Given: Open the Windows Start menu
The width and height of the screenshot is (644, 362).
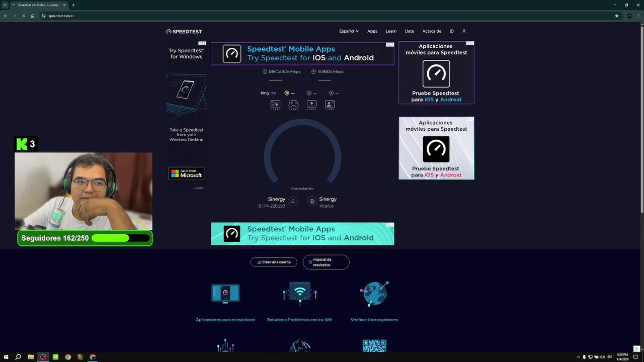Looking at the screenshot, I should 6,357.
